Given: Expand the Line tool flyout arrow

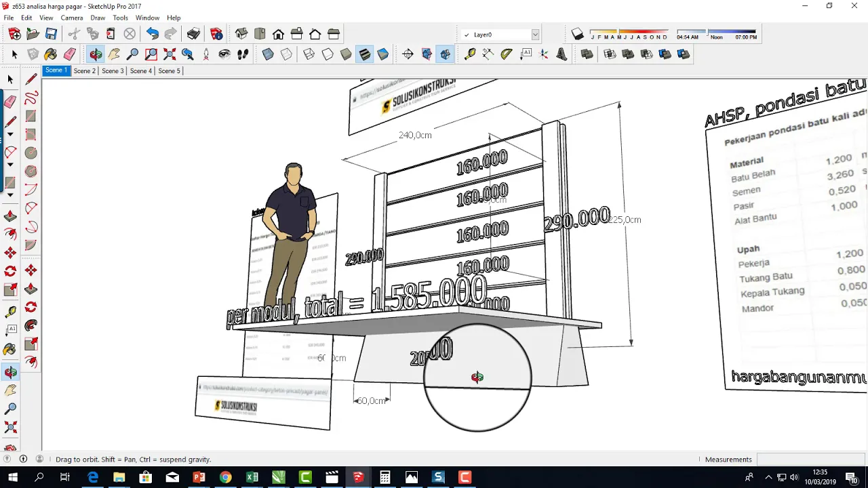Looking at the screenshot, I should coord(10,134).
